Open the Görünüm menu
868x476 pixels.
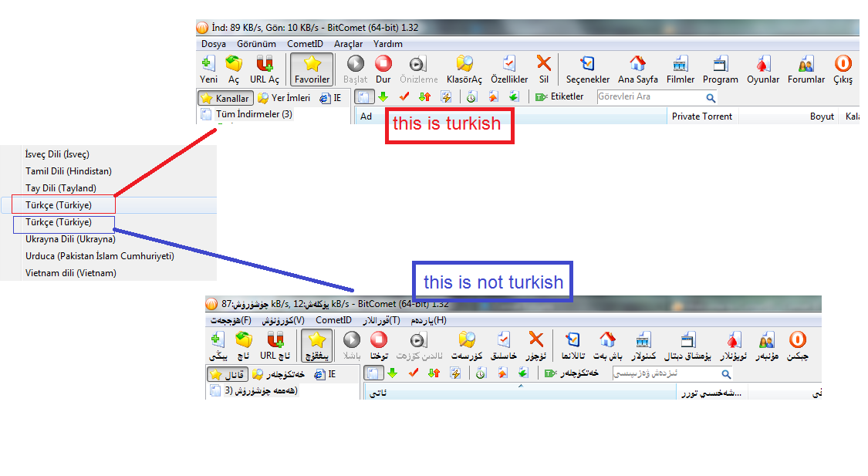256,44
